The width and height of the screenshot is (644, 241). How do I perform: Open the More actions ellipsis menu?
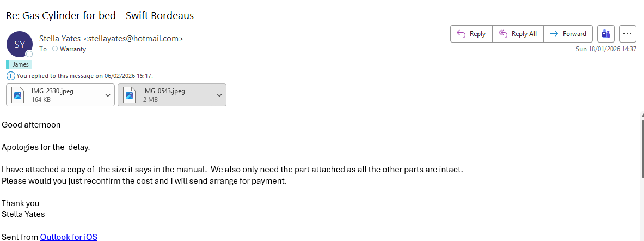628,34
